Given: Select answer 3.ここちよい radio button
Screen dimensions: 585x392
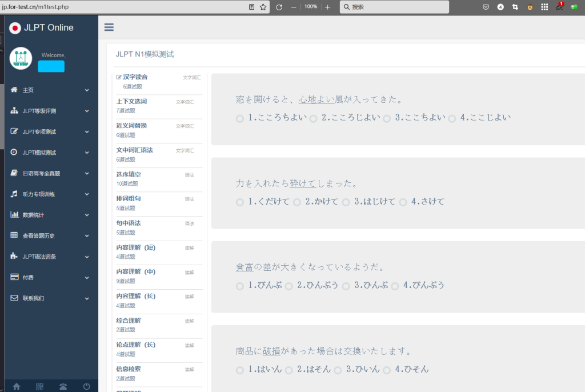Looking at the screenshot, I should click(387, 118).
